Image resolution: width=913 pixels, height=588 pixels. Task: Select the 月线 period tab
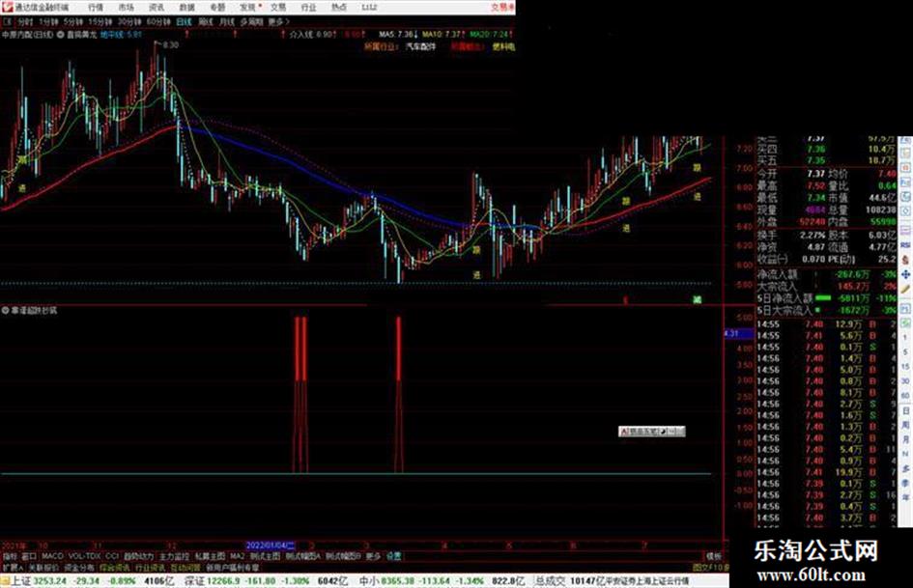[x=226, y=22]
